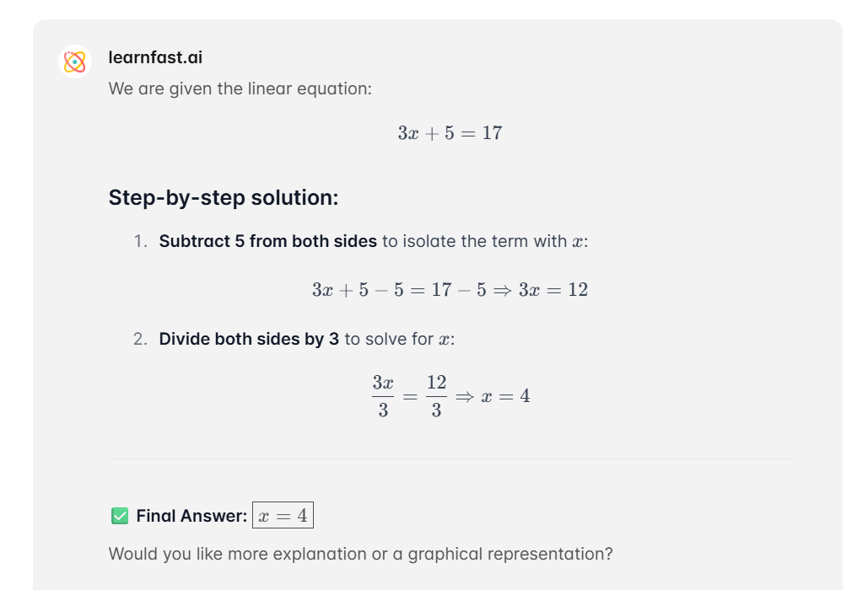
Task: Select the bold 'Divide both sides by 3' text
Action: (x=249, y=338)
